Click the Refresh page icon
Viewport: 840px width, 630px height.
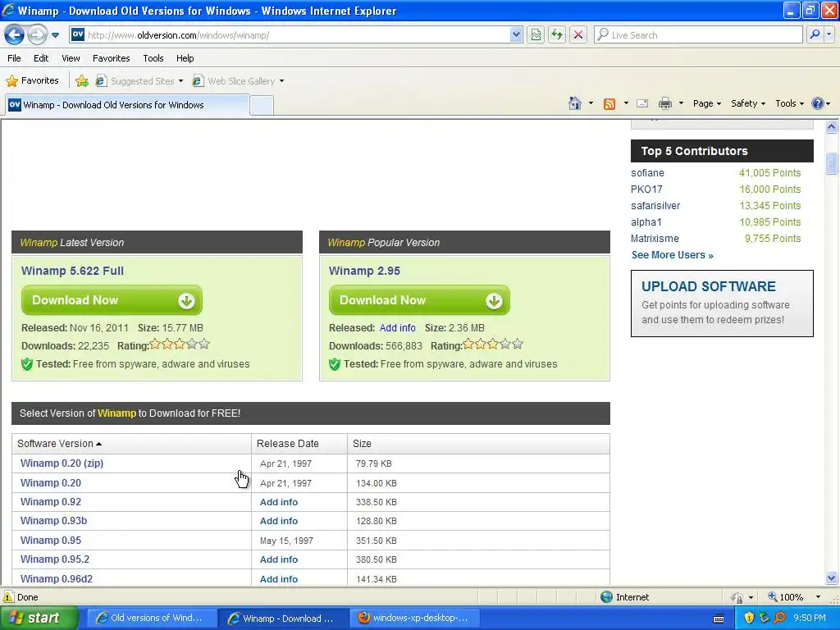point(557,35)
